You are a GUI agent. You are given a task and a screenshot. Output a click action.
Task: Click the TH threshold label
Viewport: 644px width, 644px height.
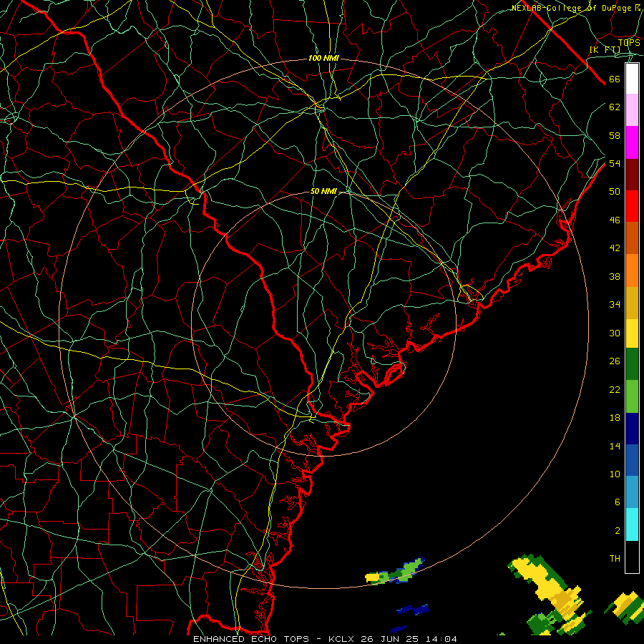pos(615,559)
